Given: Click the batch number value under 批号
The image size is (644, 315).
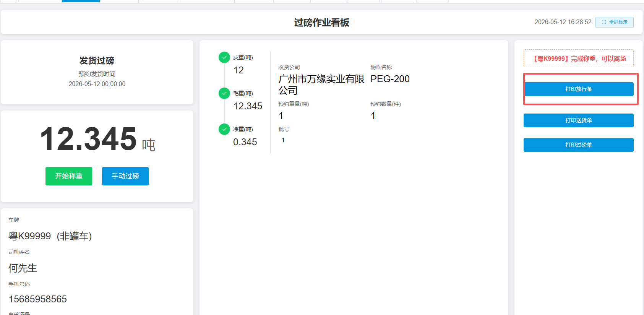Looking at the screenshot, I should click(x=283, y=140).
